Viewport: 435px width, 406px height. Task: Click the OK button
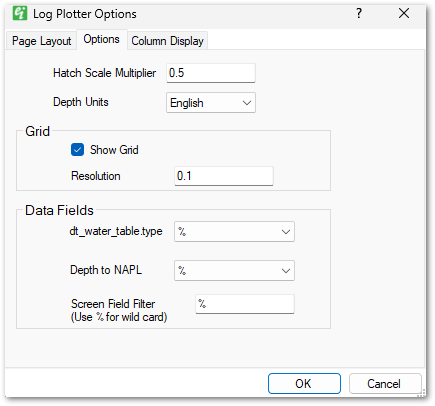304,383
